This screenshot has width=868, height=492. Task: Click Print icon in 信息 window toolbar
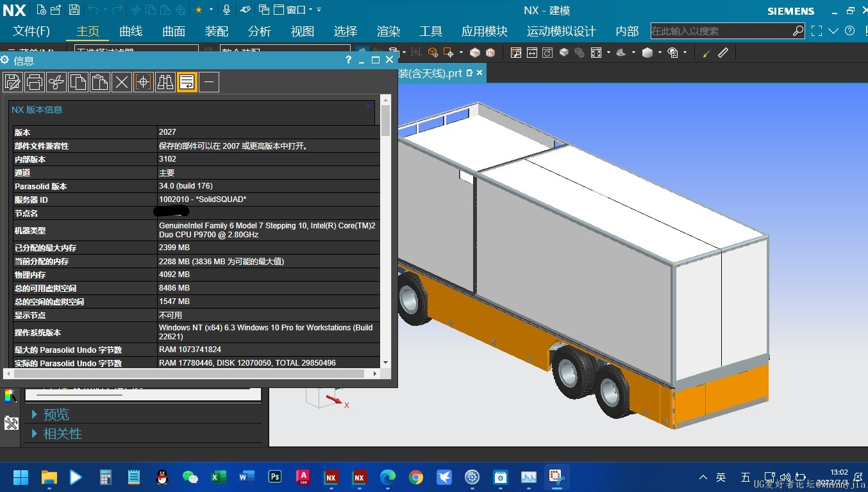point(35,82)
